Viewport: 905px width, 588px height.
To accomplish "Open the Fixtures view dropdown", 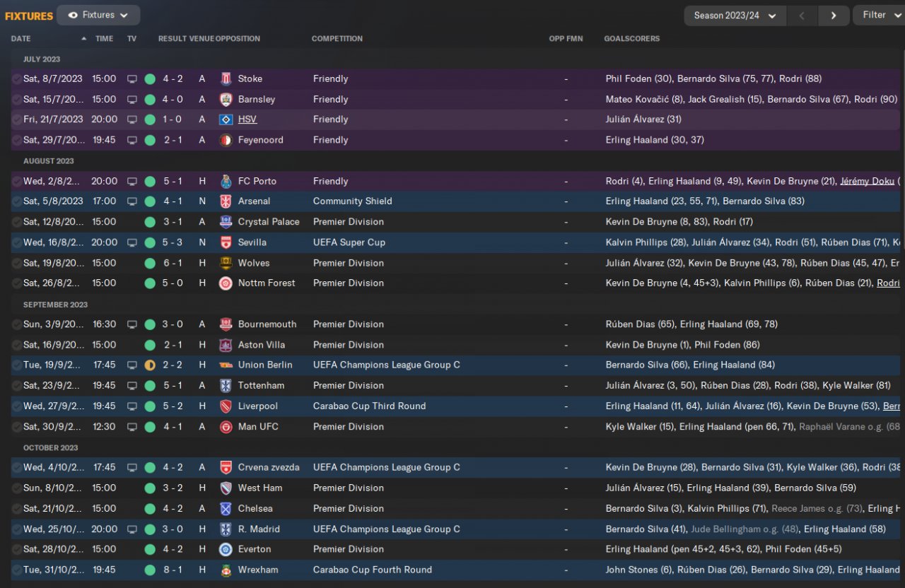I will click(98, 15).
